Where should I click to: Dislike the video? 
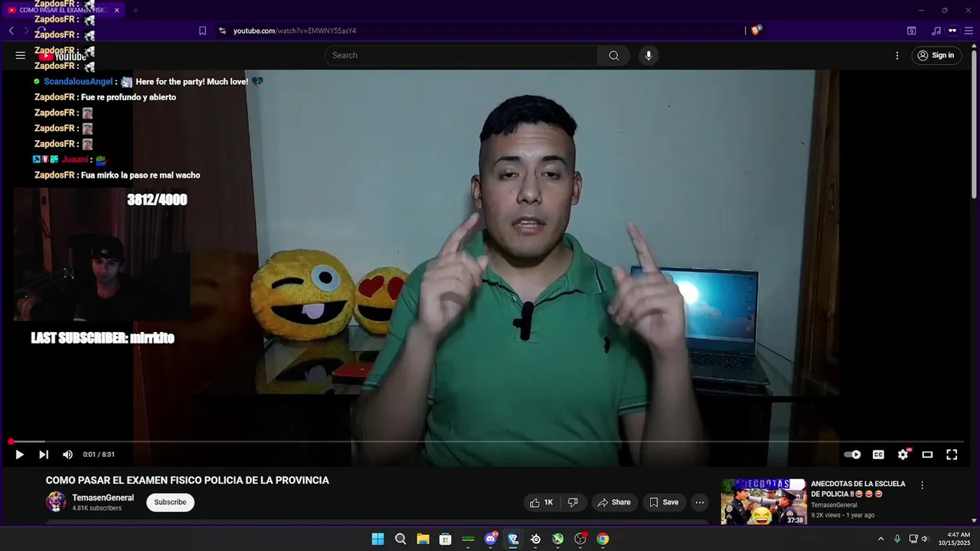click(573, 502)
